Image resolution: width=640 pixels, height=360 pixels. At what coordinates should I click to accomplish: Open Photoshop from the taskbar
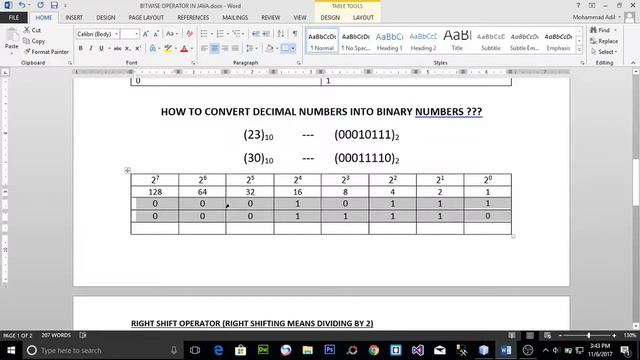coord(329,350)
